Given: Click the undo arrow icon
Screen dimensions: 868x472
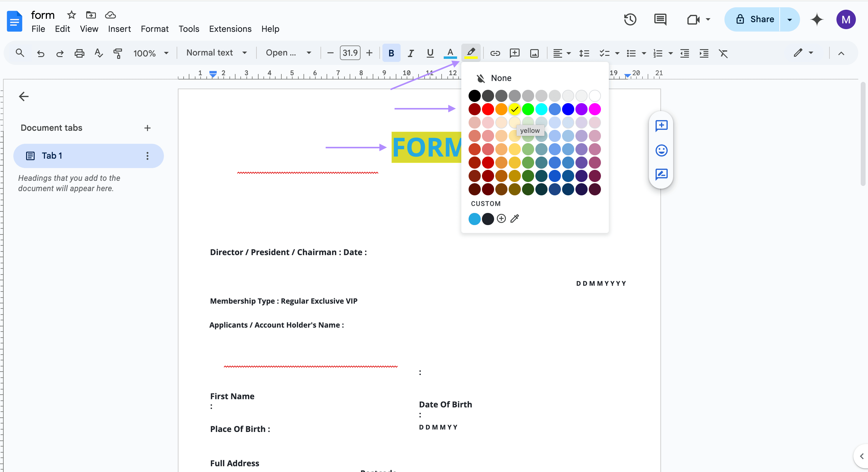Looking at the screenshot, I should click(40, 53).
